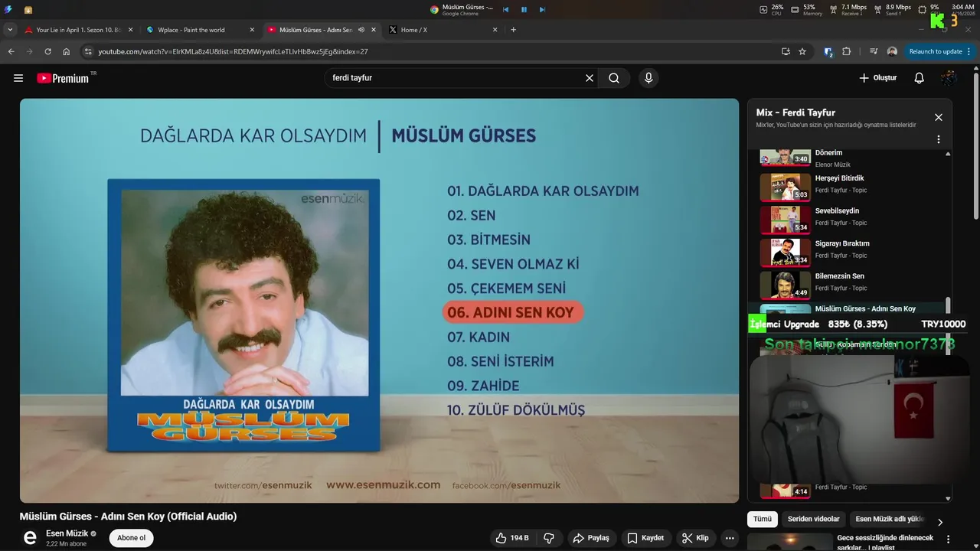Run search with magnifier button
Screen dimensions: 980x551
[614, 78]
